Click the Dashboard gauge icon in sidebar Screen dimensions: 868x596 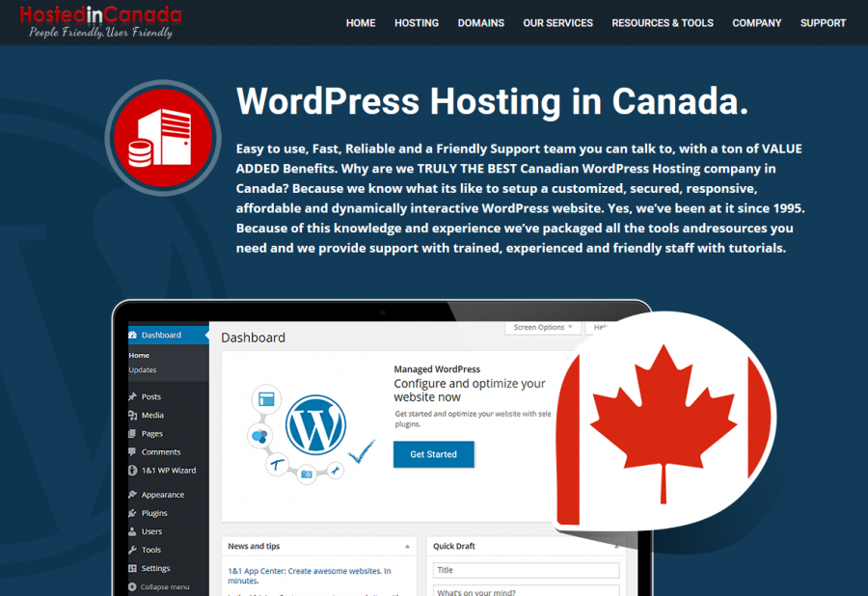(133, 335)
